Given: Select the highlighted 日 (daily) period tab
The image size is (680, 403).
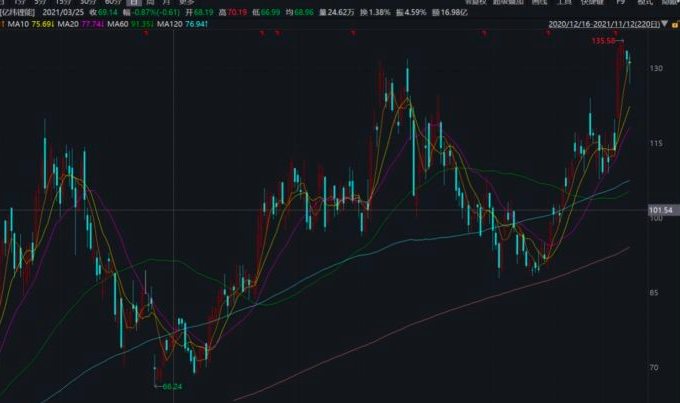Looking at the screenshot, I should [134, 2].
